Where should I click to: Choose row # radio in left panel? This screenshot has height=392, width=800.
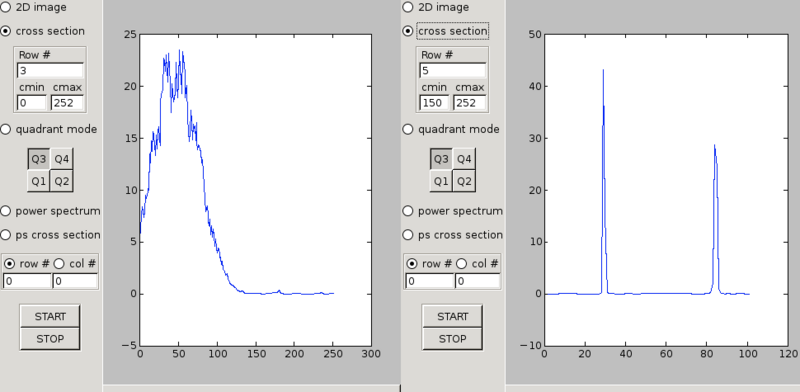click(10, 264)
